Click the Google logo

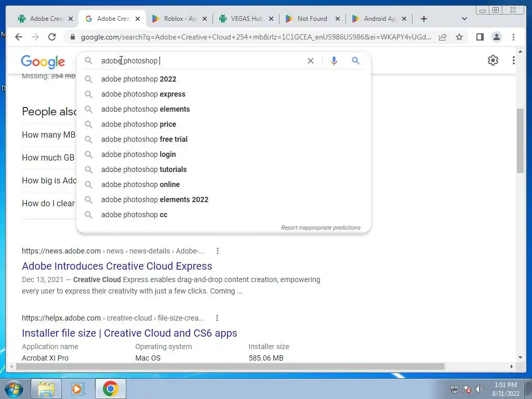tap(43, 62)
